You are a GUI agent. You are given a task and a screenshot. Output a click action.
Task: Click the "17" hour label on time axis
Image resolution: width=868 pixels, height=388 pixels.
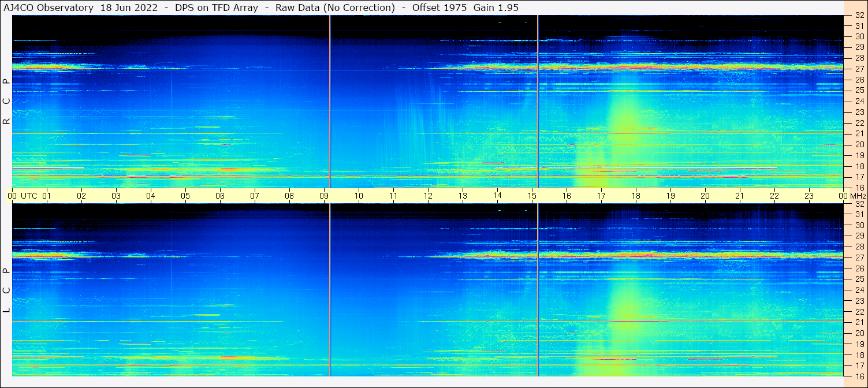coord(601,196)
